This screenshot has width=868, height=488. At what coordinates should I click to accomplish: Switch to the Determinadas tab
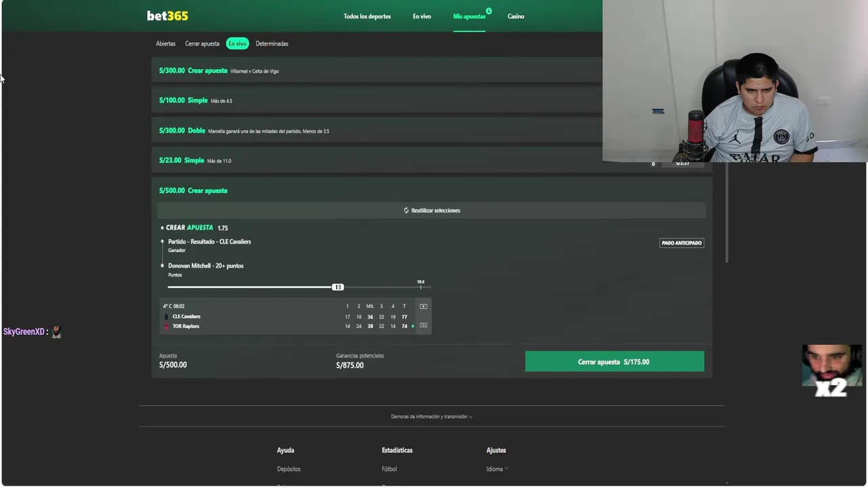click(272, 43)
